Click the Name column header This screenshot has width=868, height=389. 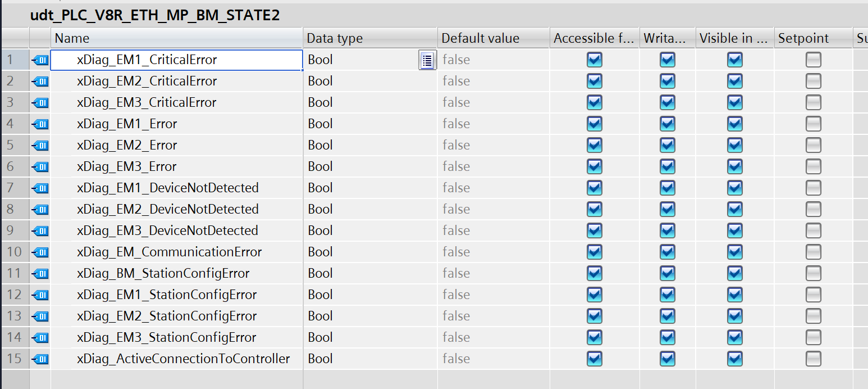(176, 38)
